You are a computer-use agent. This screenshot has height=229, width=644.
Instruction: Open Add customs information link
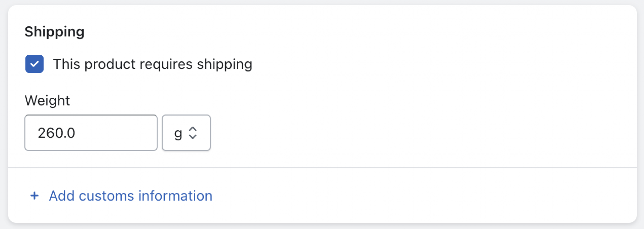tap(130, 196)
